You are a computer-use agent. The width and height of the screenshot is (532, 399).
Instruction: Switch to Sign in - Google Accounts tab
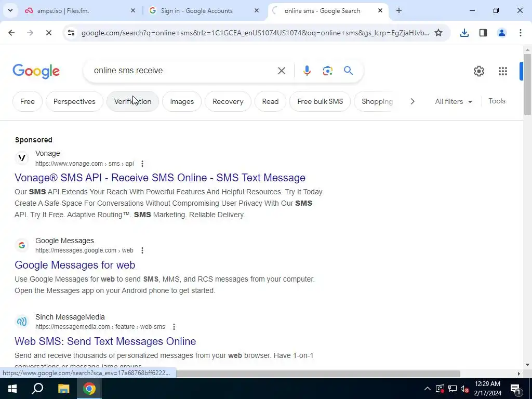[x=204, y=10]
